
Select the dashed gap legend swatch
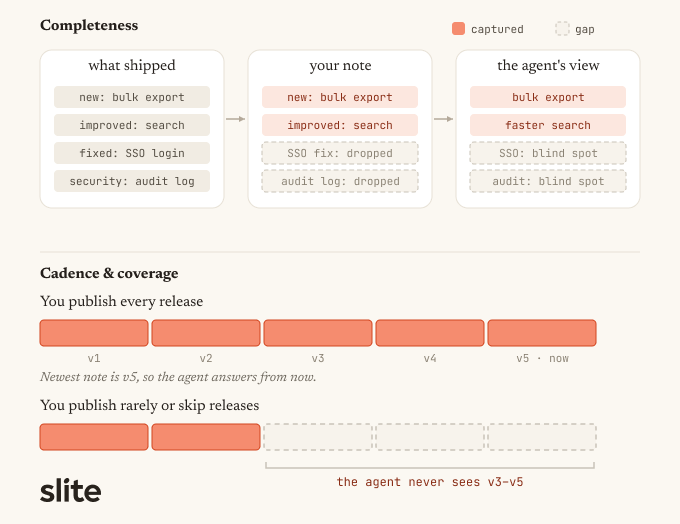pyautogui.click(x=562, y=29)
